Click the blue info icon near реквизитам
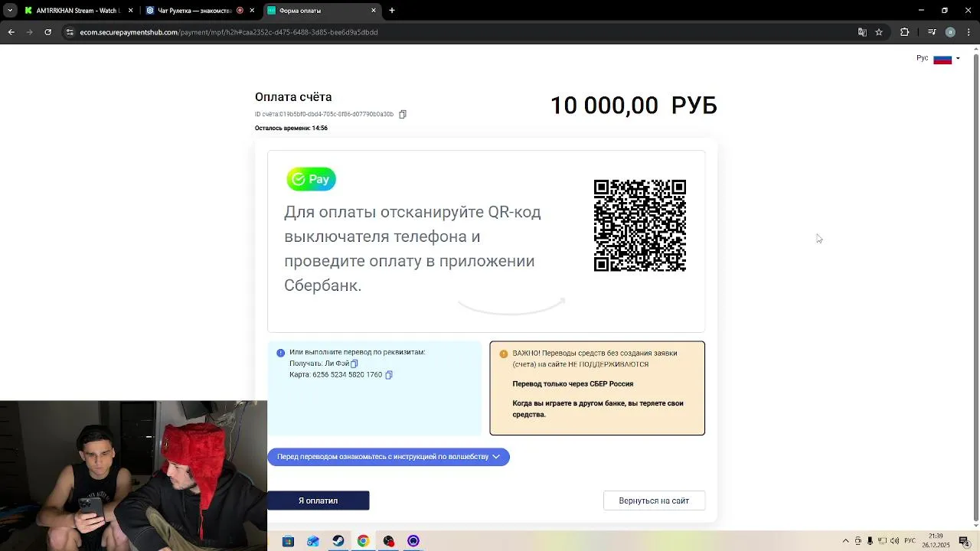The image size is (980, 551). (x=280, y=353)
